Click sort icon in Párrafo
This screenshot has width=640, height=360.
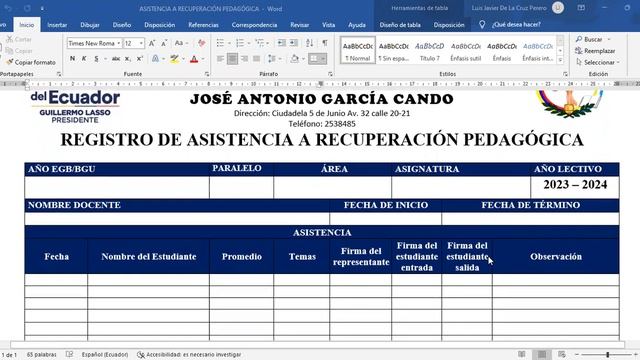click(x=310, y=43)
